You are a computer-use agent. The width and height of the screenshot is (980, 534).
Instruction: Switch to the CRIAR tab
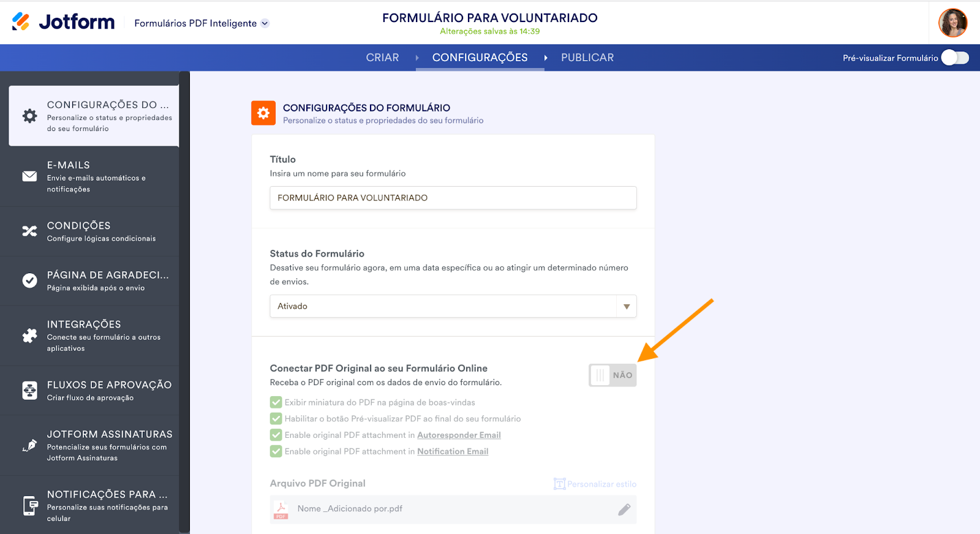coord(382,58)
